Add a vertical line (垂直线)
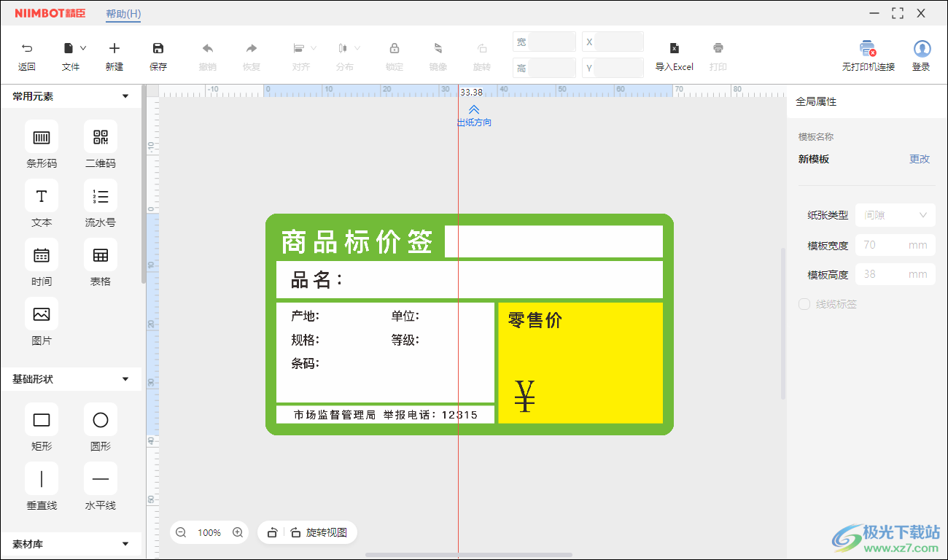This screenshot has height=560, width=948. tap(42, 479)
